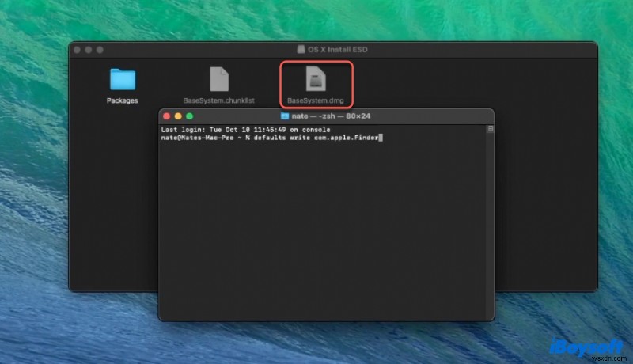The image size is (633, 364).
Task: Minimize the Terminal window with yellow button
Action: (178, 116)
